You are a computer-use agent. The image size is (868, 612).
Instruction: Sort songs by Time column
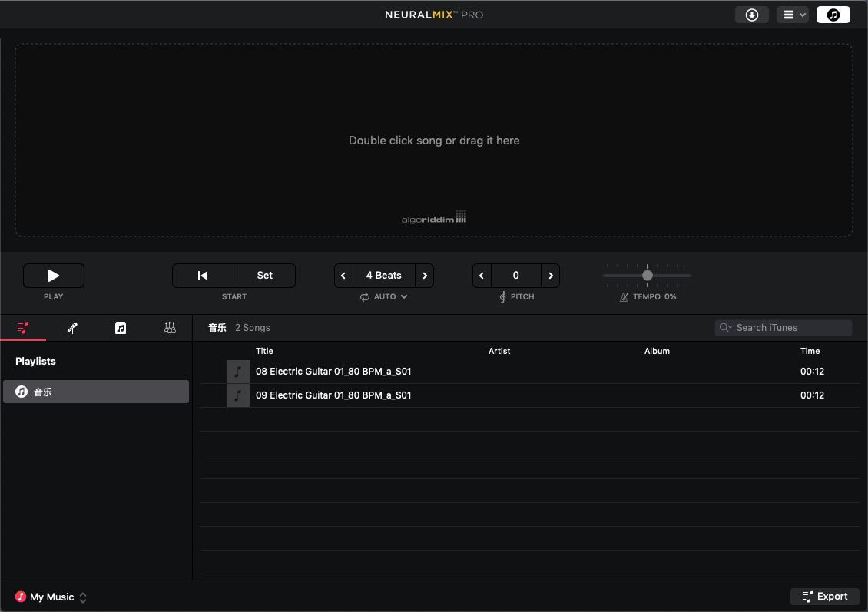[810, 351]
